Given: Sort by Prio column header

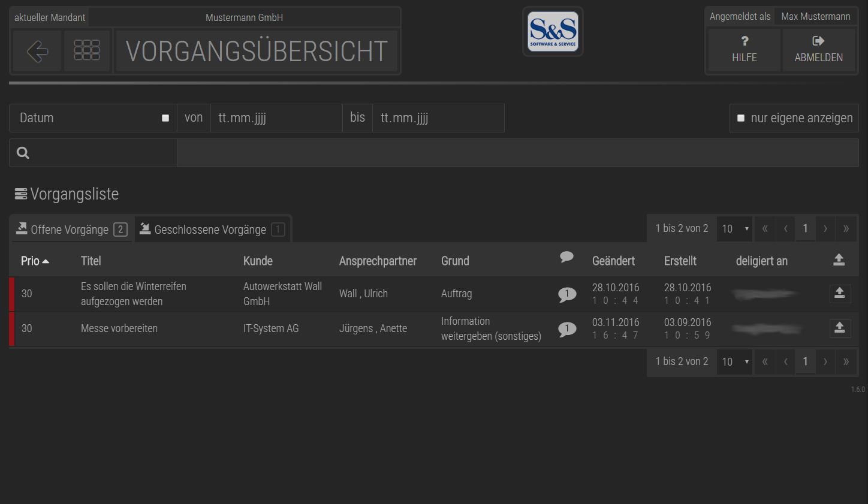Looking at the screenshot, I should [x=35, y=261].
